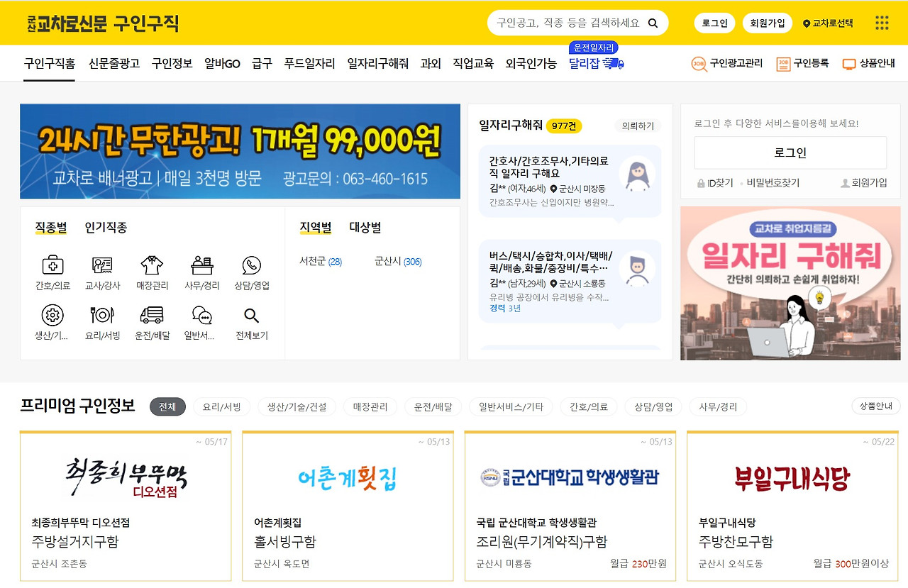Select 간호/의료 category icon
This screenshot has width=908, height=588.
(52, 265)
